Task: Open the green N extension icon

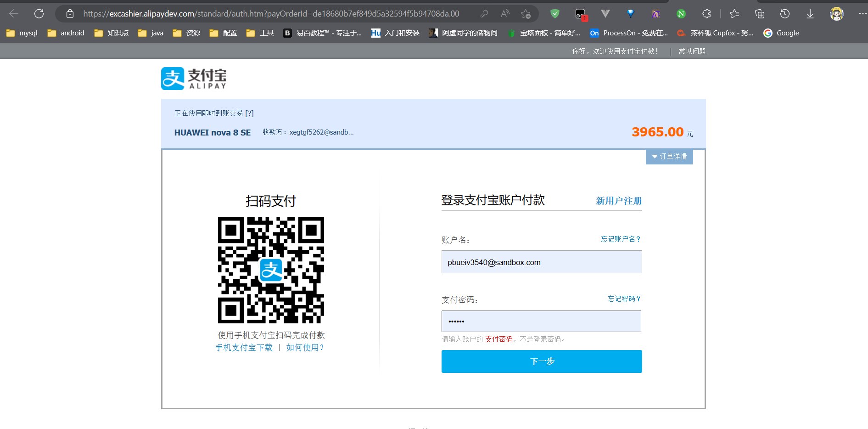Action: [x=681, y=14]
